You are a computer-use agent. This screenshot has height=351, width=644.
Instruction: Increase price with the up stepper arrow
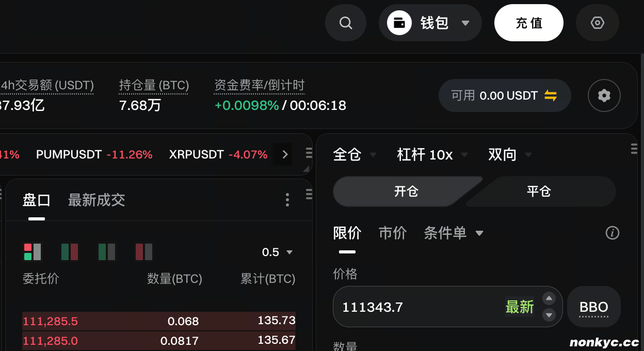[549, 299]
